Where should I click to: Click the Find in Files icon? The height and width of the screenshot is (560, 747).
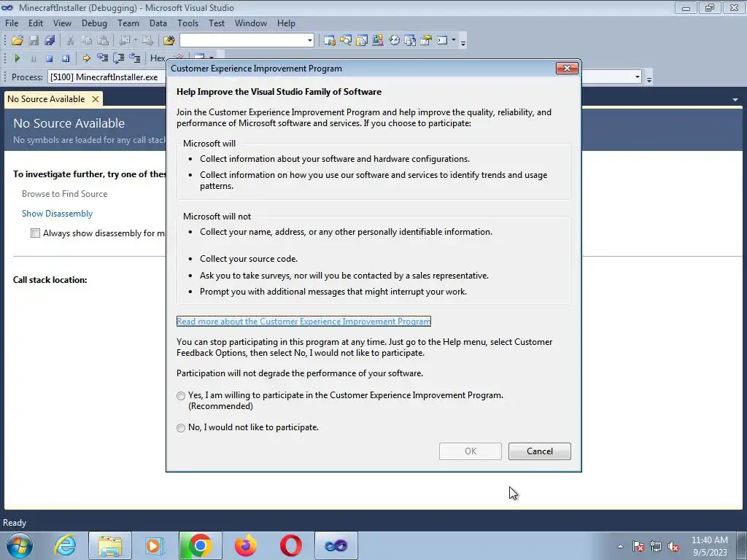point(169,41)
